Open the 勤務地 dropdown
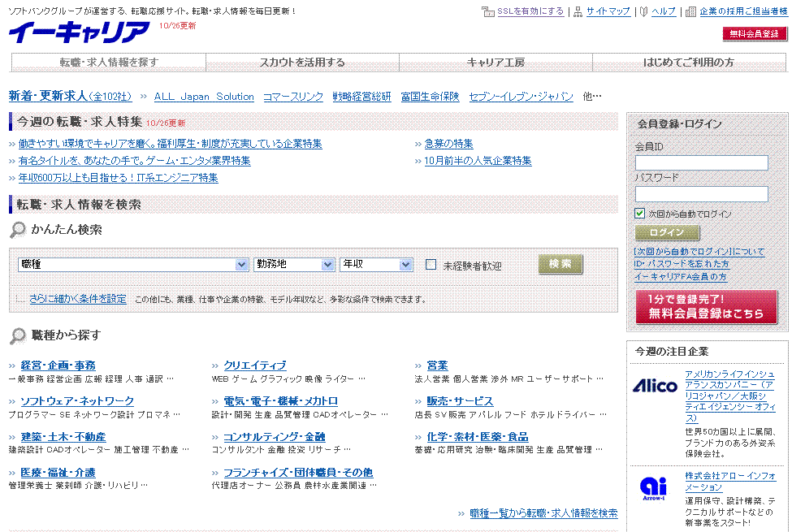 (x=294, y=264)
